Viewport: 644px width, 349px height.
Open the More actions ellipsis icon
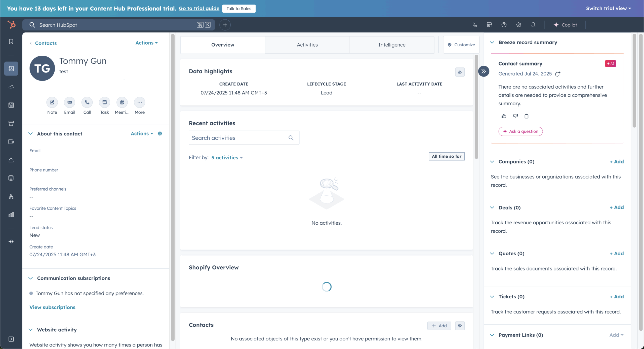tap(140, 102)
